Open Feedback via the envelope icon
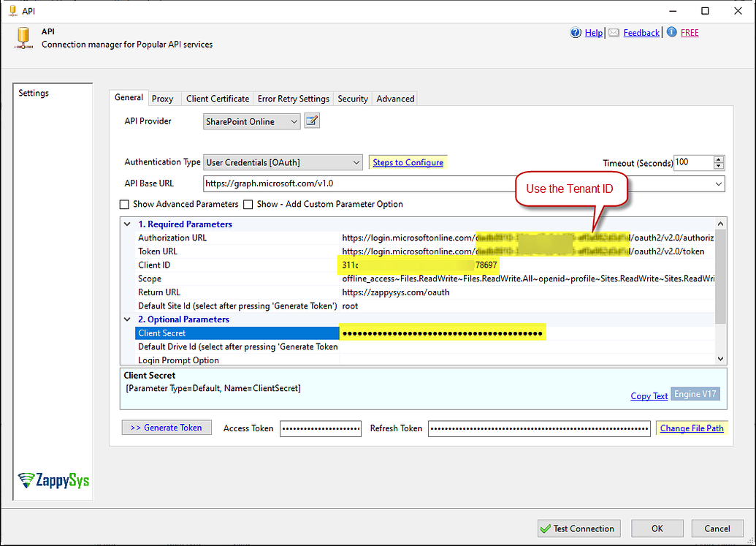The image size is (756, 546). 614,32
